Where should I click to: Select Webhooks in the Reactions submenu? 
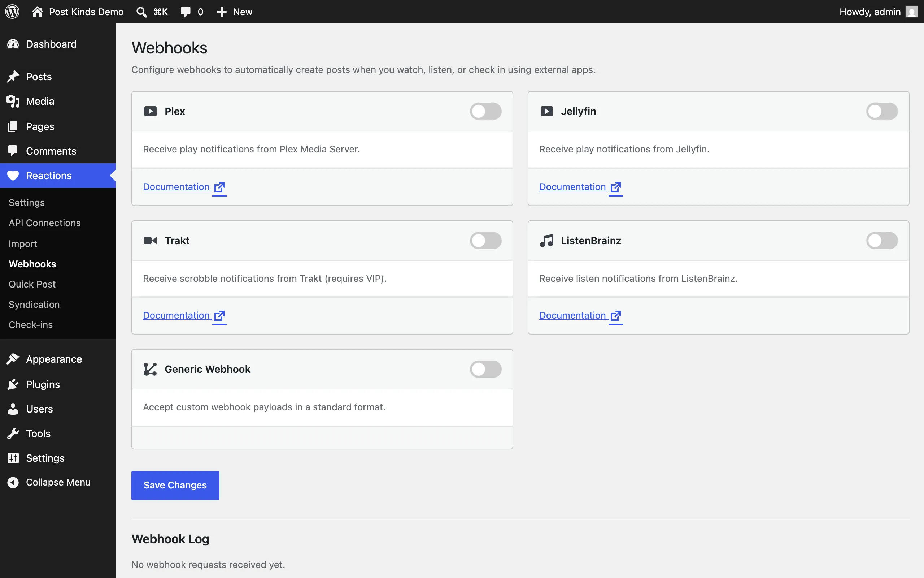point(32,264)
